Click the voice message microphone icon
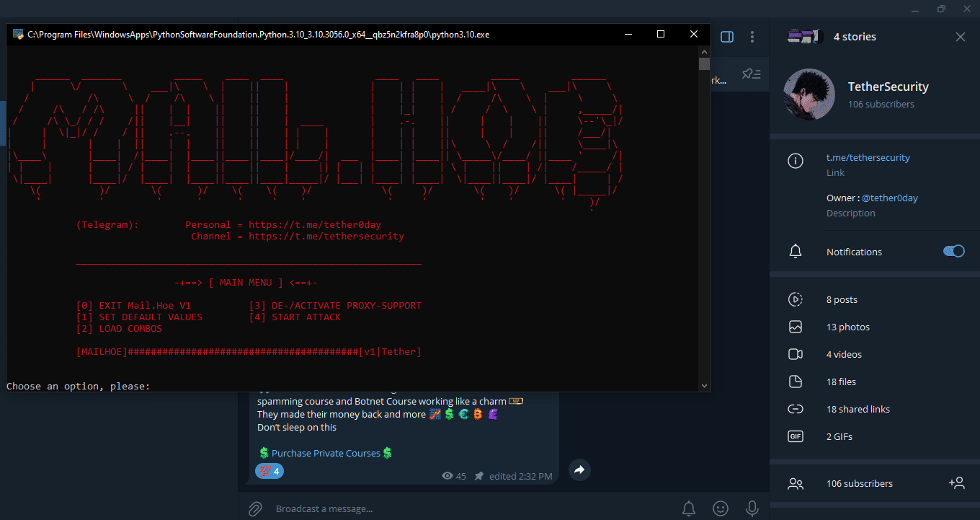Image resolution: width=980 pixels, height=520 pixels. click(752, 508)
